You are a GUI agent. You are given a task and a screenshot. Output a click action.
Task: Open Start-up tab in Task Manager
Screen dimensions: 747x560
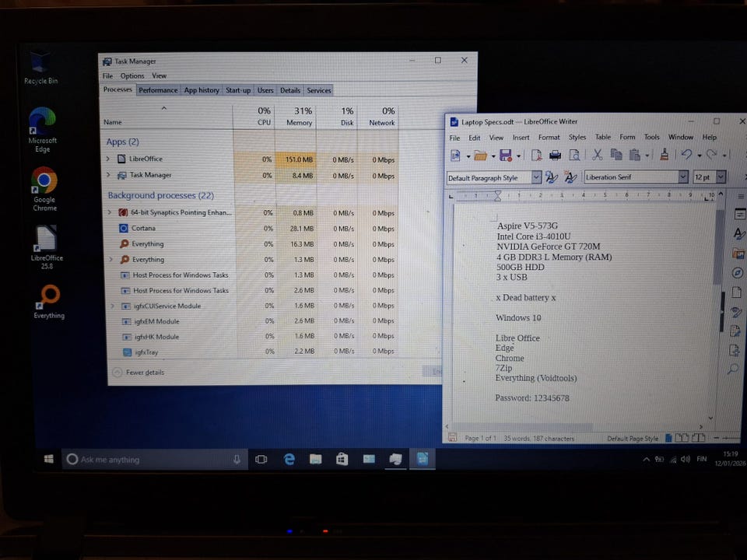(x=238, y=90)
